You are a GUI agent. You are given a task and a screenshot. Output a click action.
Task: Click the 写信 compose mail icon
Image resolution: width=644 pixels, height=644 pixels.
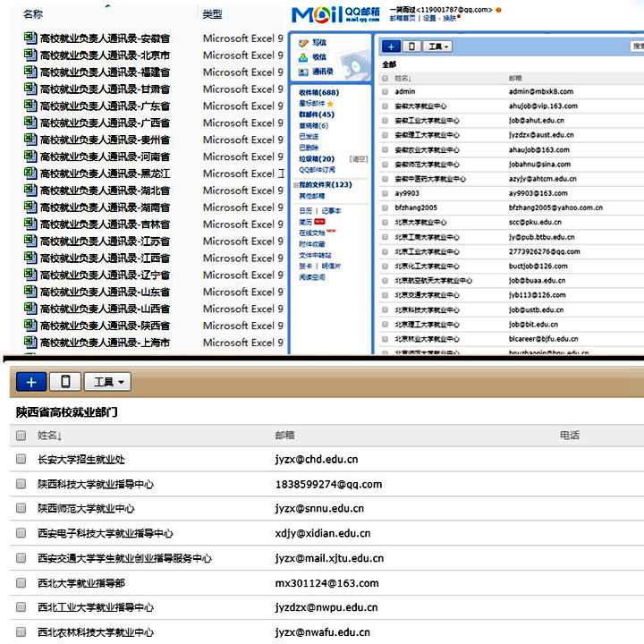[304, 42]
